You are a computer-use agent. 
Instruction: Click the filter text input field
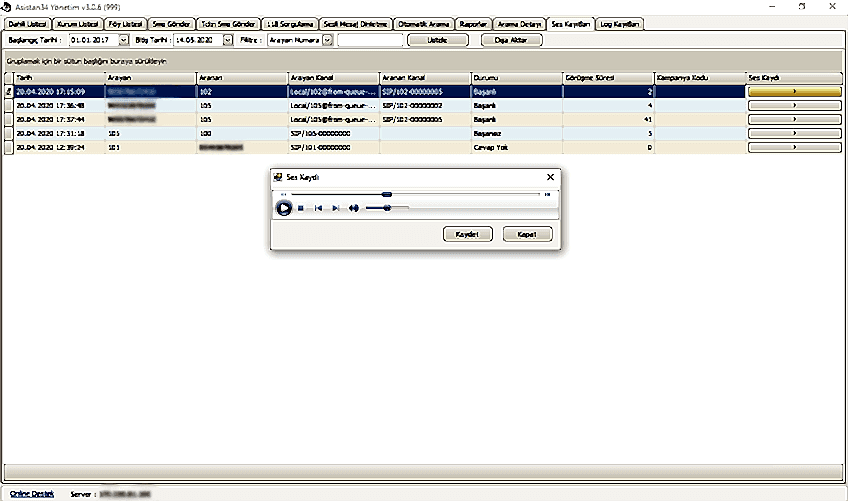pyautogui.click(x=370, y=40)
